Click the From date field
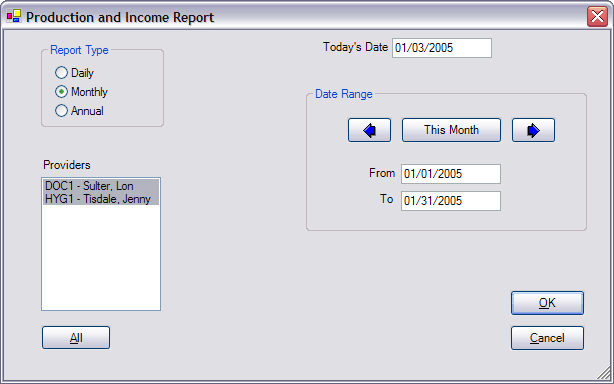 click(451, 174)
